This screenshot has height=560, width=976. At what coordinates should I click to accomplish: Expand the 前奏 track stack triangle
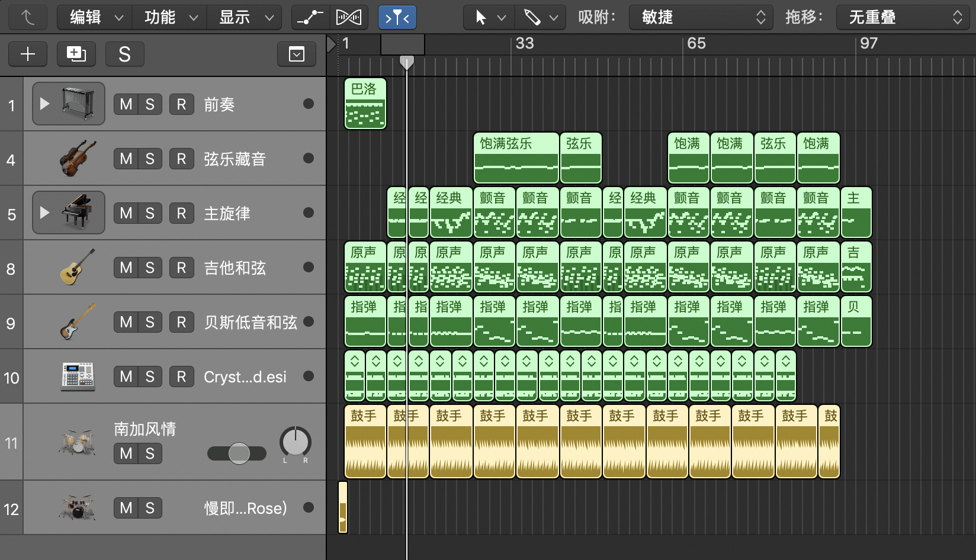[x=44, y=104]
